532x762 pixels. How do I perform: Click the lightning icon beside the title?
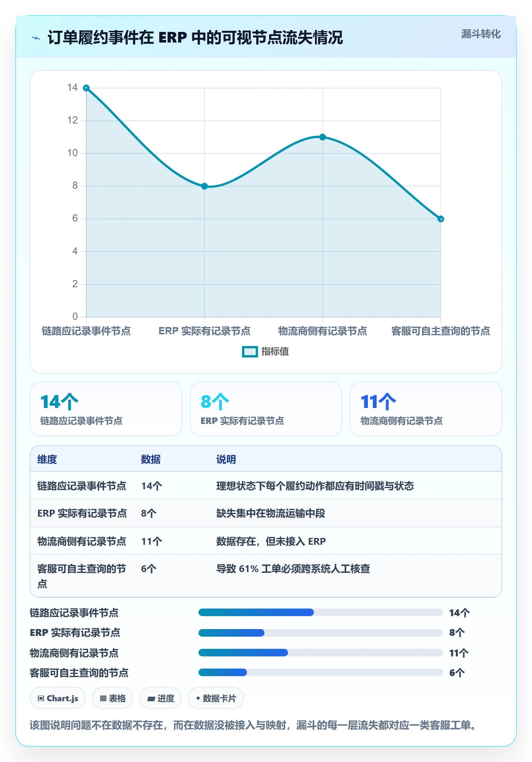pos(36,38)
